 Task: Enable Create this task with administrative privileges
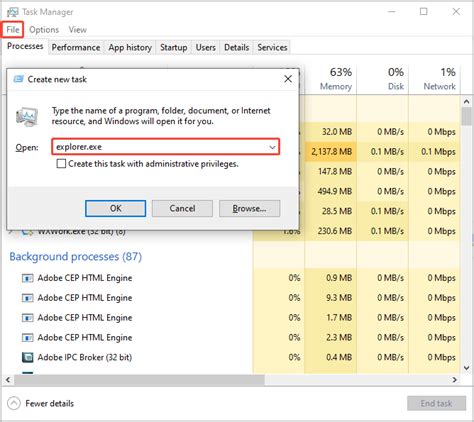point(61,164)
